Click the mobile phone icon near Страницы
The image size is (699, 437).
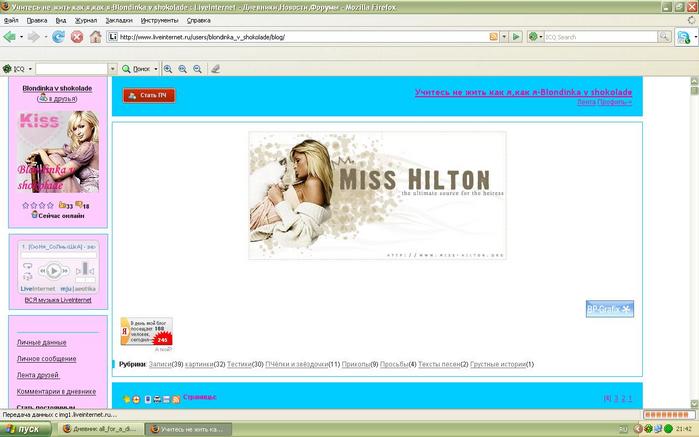[148, 399]
